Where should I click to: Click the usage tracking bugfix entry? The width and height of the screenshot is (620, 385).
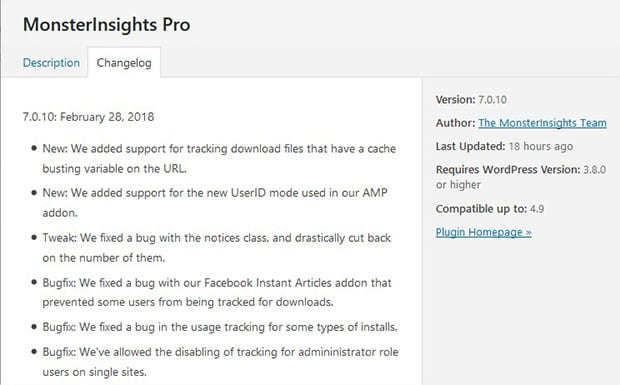[220, 327]
